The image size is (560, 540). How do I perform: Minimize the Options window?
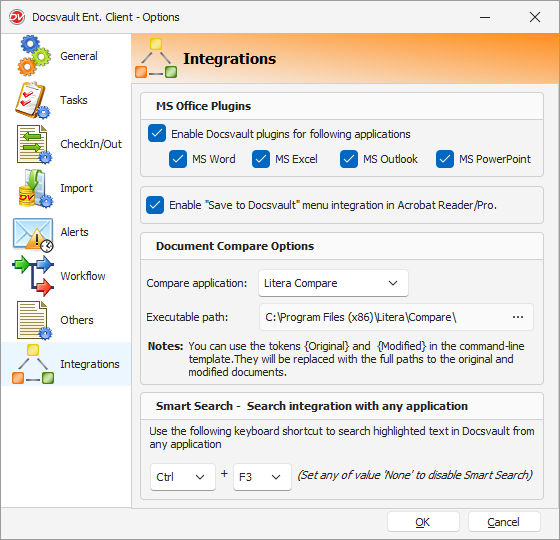coord(485,17)
